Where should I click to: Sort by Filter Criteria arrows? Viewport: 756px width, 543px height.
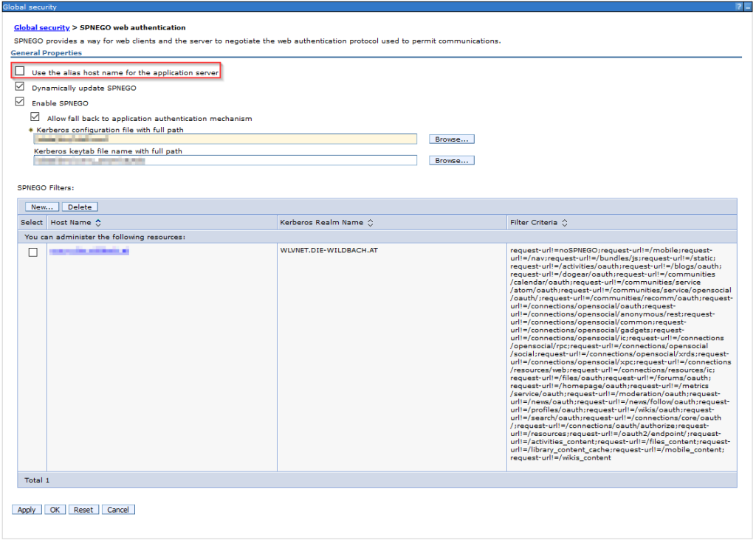tap(566, 222)
